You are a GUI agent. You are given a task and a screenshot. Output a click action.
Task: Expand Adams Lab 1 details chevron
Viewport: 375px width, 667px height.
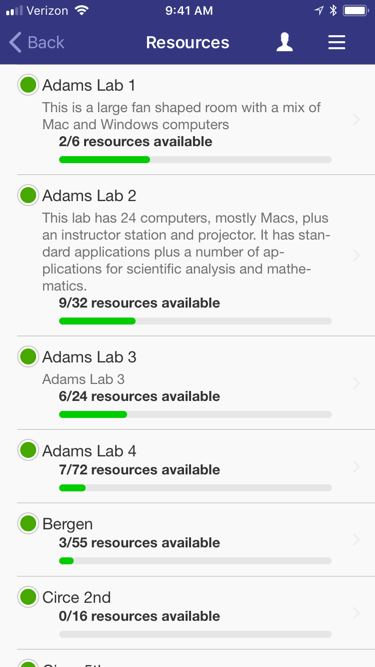click(356, 120)
